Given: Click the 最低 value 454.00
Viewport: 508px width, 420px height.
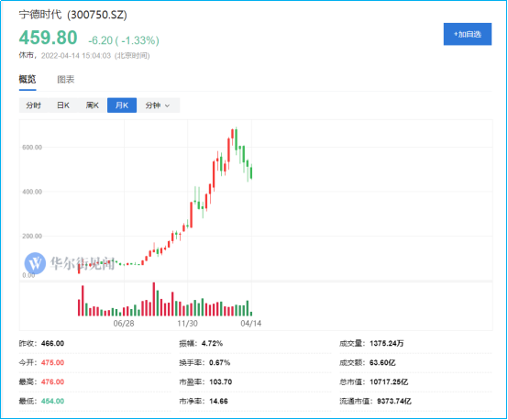Looking at the screenshot, I should (x=52, y=402).
